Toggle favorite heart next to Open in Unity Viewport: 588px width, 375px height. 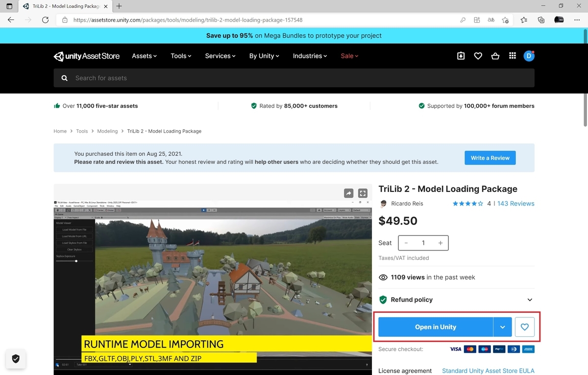[x=525, y=327]
